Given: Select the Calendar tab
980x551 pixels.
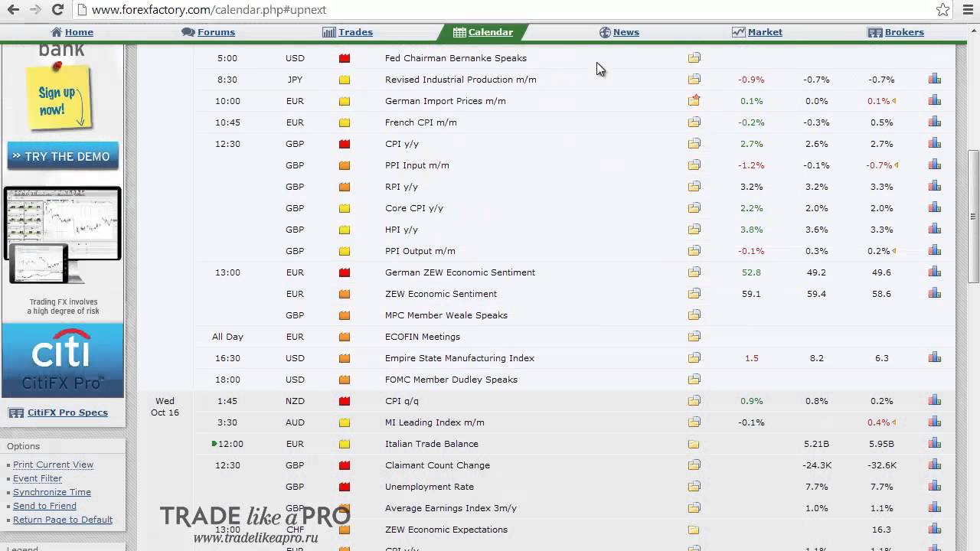Looking at the screenshot, I should coord(483,32).
